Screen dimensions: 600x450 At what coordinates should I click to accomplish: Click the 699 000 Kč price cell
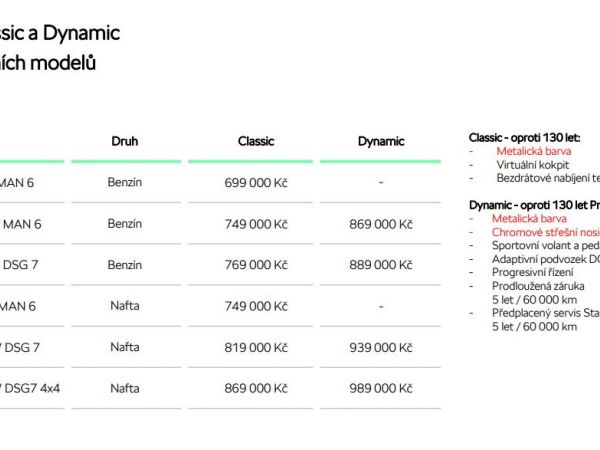(x=256, y=183)
